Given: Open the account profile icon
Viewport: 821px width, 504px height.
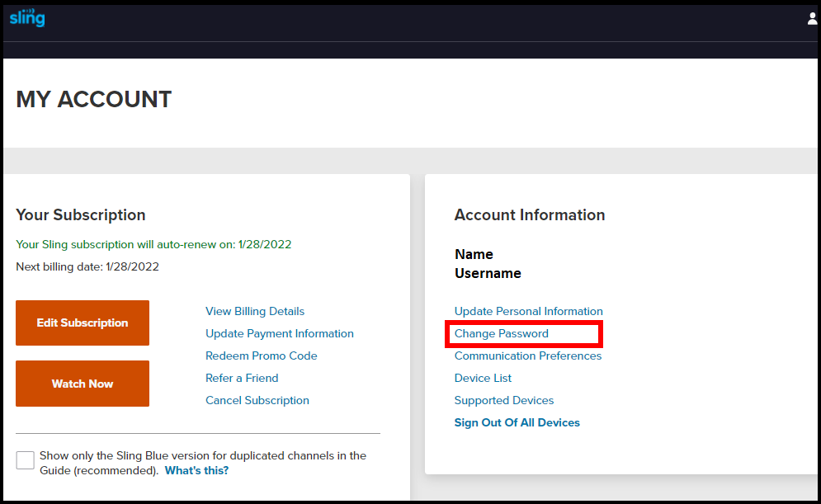Looking at the screenshot, I should [812, 17].
